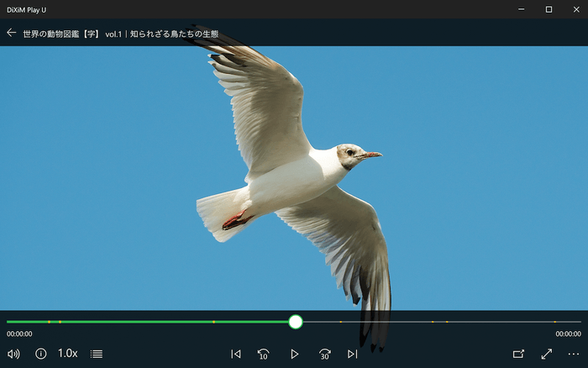Start playback with the play button
The width and height of the screenshot is (588, 368).
294,354
